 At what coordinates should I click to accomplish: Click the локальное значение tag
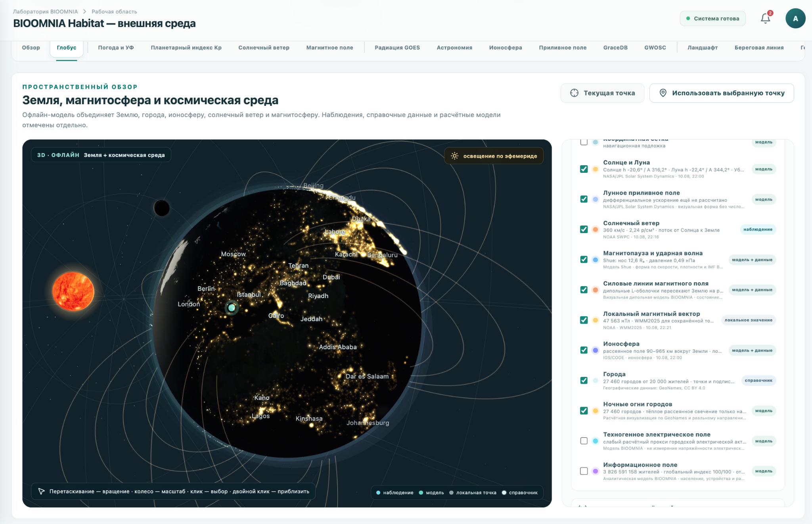pos(748,320)
